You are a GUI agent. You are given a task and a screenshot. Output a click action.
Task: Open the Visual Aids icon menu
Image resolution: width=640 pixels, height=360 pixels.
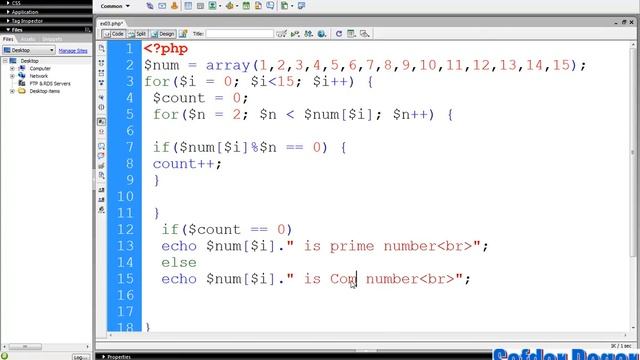[x=364, y=34]
